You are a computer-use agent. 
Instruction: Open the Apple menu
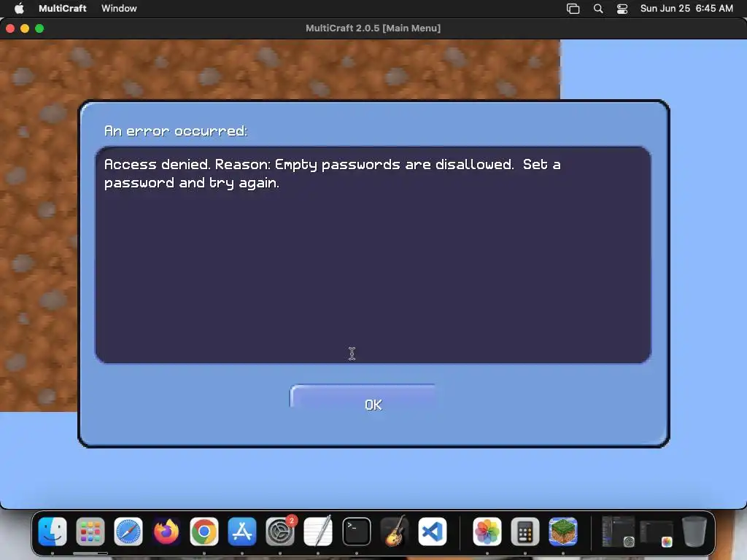(19, 8)
